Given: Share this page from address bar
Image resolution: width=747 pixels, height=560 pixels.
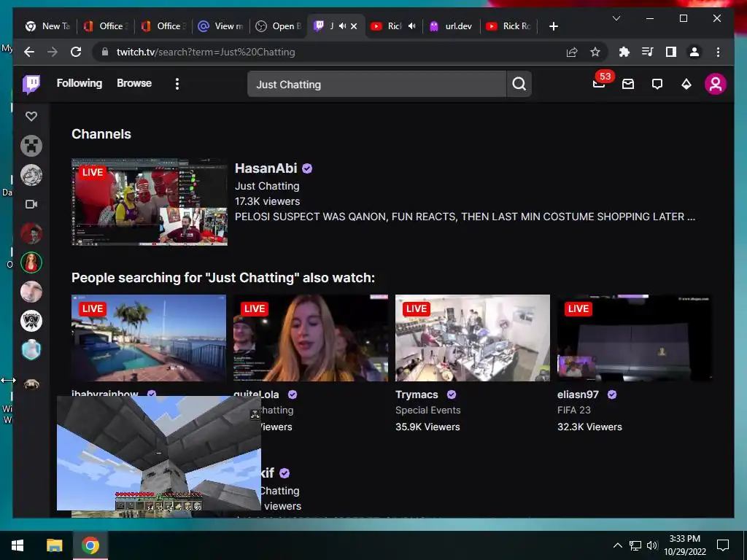Looking at the screenshot, I should pos(572,52).
